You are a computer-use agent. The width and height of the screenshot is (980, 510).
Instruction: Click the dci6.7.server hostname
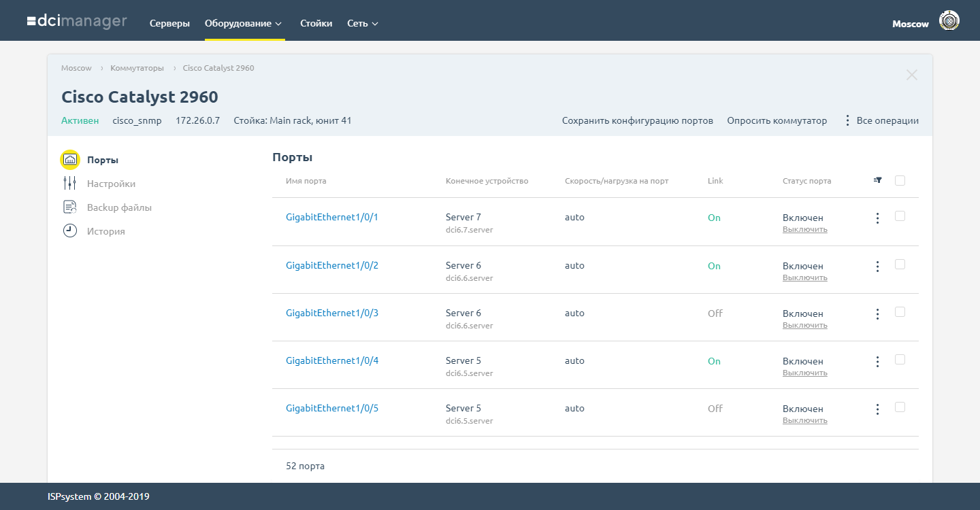click(470, 230)
